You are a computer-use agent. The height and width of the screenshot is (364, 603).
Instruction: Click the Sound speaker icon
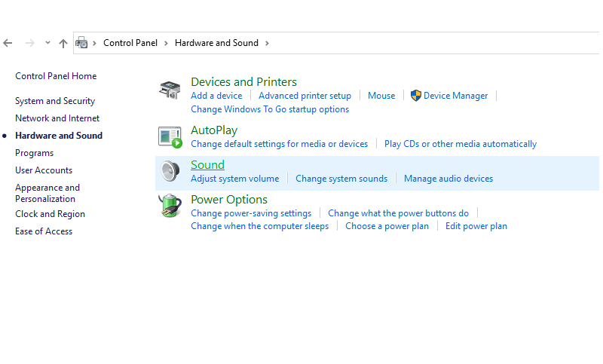tap(170, 171)
